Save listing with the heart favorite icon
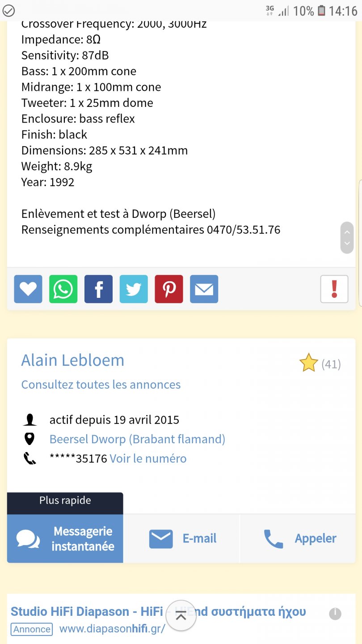This screenshot has height=644, width=362. click(28, 289)
